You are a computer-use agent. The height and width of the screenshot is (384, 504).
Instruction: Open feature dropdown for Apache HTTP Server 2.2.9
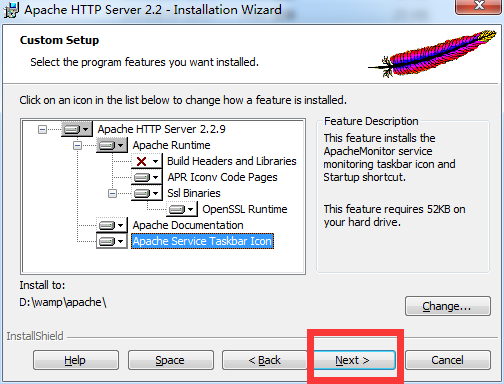pos(77,129)
